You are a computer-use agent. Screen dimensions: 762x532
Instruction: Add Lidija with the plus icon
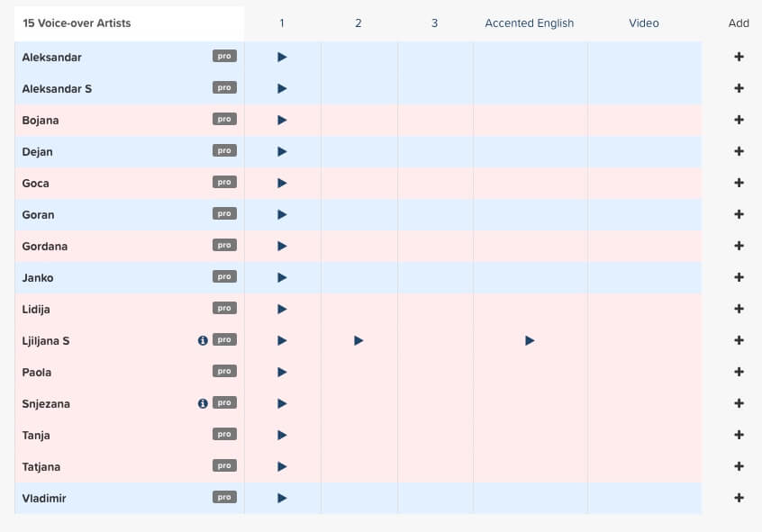[739, 309]
